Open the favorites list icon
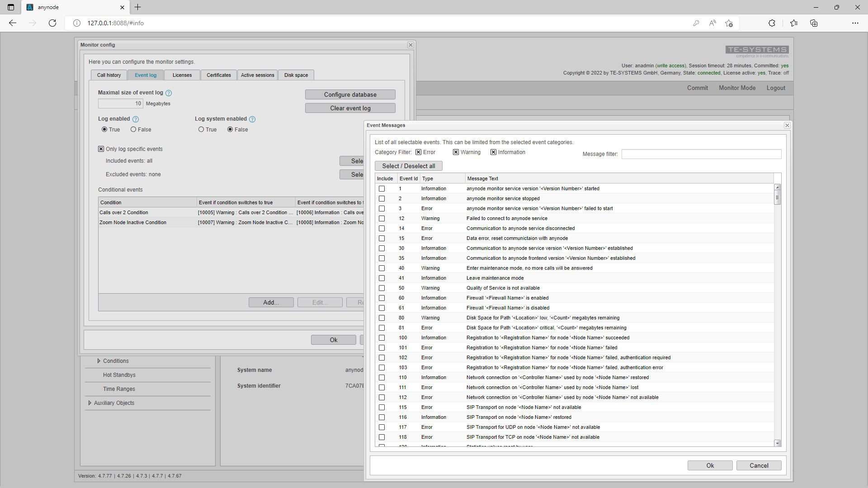The image size is (868, 488). click(x=794, y=23)
